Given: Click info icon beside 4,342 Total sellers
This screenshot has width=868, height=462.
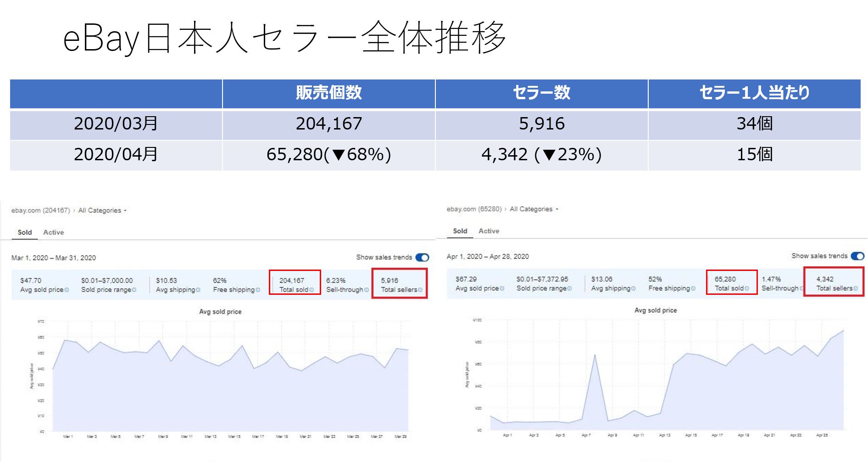Looking at the screenshot, I should pyautogui.click(x=856, y=288).
